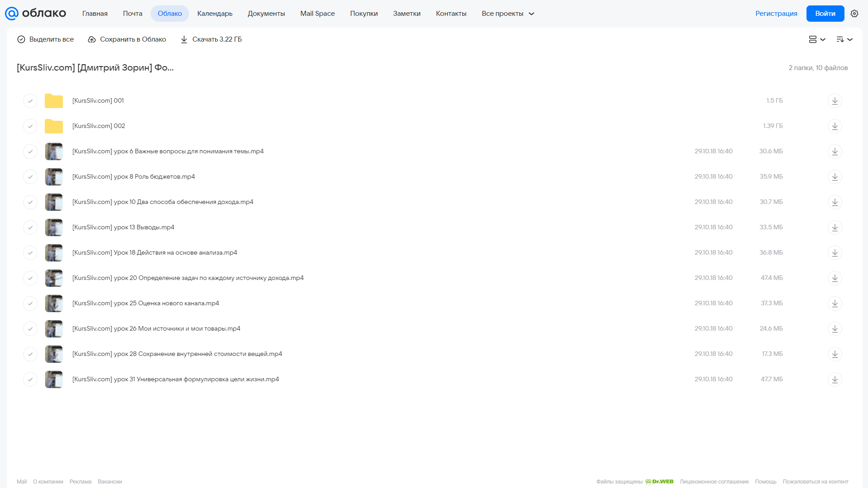Click download icon for урок 25 Оценка нового канала

835,303
